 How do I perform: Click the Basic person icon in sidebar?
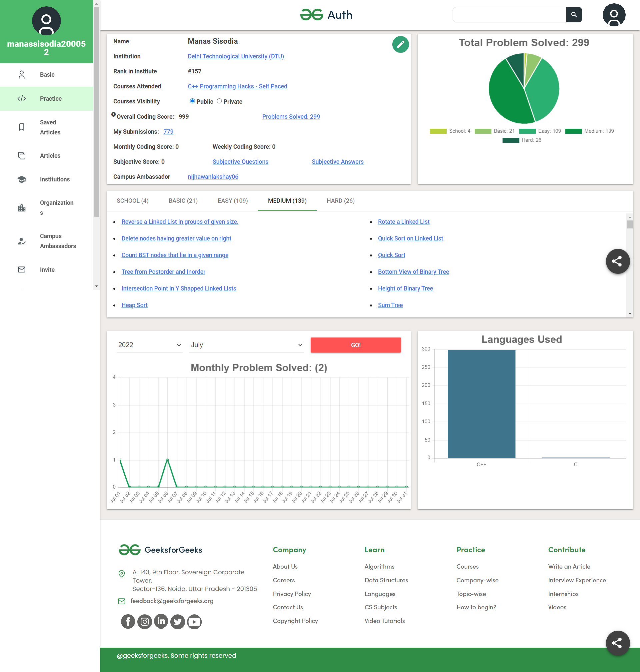[21, 75]
